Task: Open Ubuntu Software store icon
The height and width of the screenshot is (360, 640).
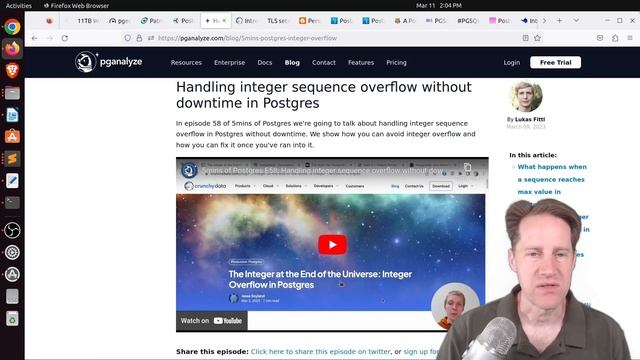Action: tap(12, 137)
